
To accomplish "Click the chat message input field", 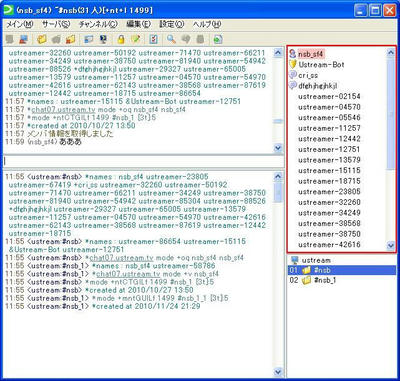I will tap(143, 161).
